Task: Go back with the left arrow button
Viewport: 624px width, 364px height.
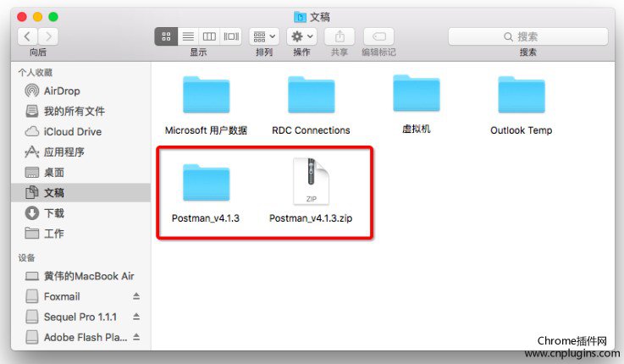Action: pyautogui.click(x=27, y=36)
